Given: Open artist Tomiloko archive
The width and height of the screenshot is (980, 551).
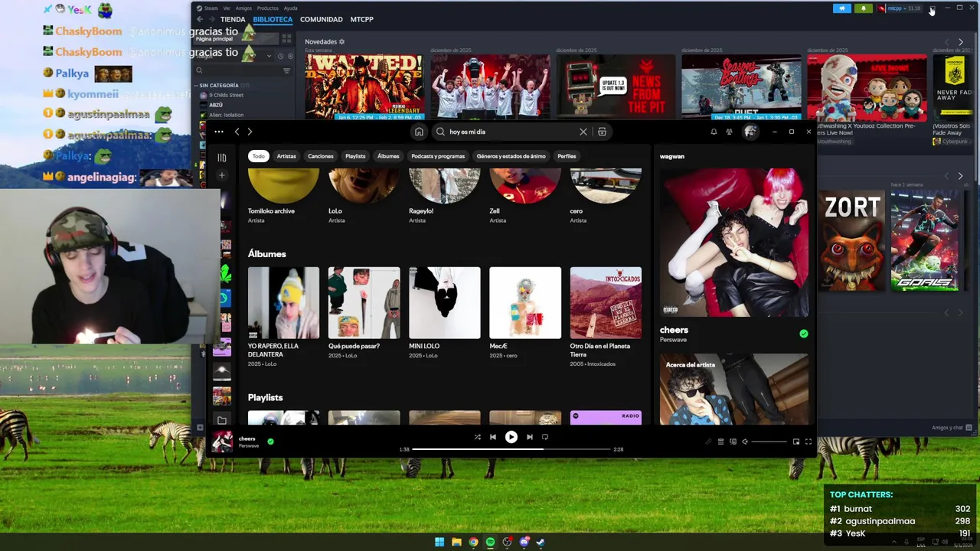Looking at the screenshot, I should pos(283,187).
